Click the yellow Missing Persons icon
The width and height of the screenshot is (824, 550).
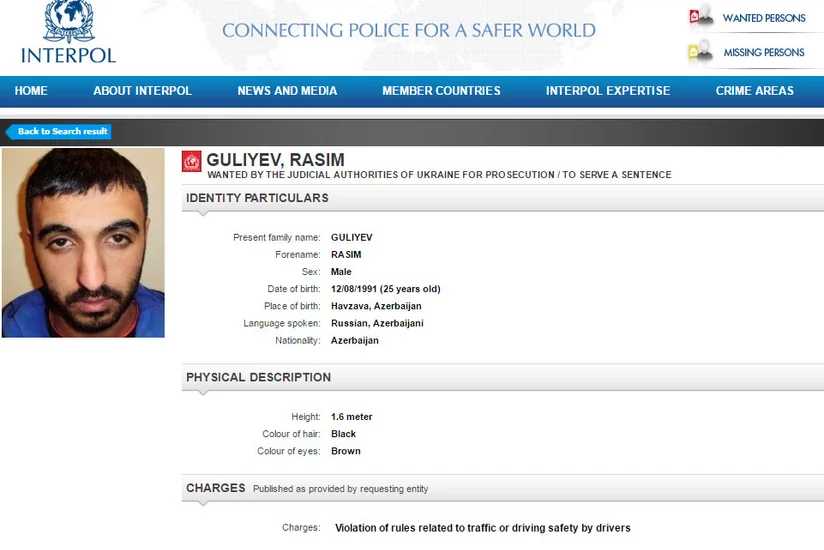click(x=699, y=50)
